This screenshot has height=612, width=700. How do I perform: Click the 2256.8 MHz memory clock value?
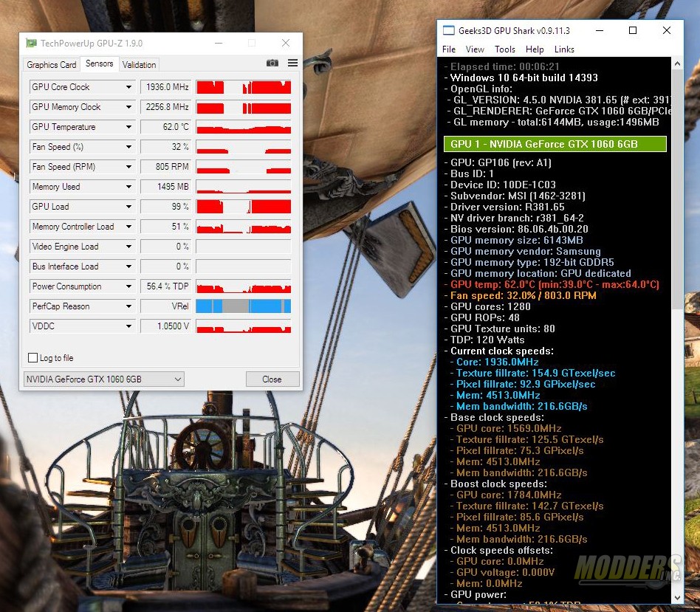(x=165, y=107)
